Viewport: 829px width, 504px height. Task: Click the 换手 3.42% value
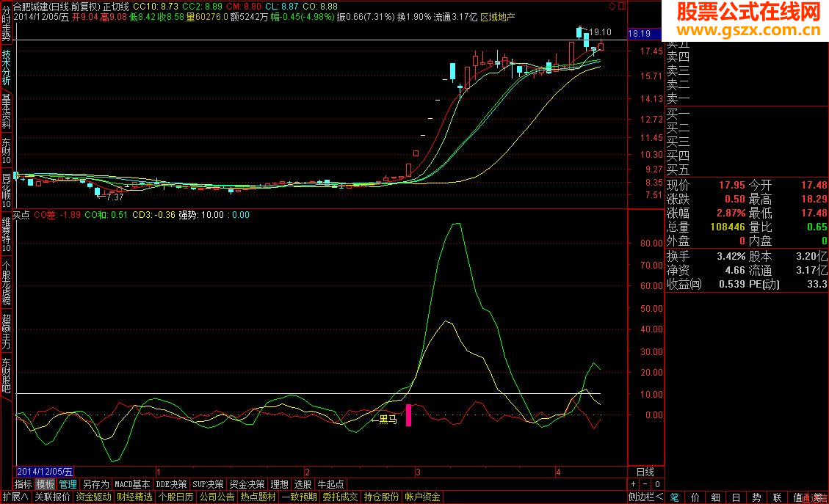[x=731, y=257]
